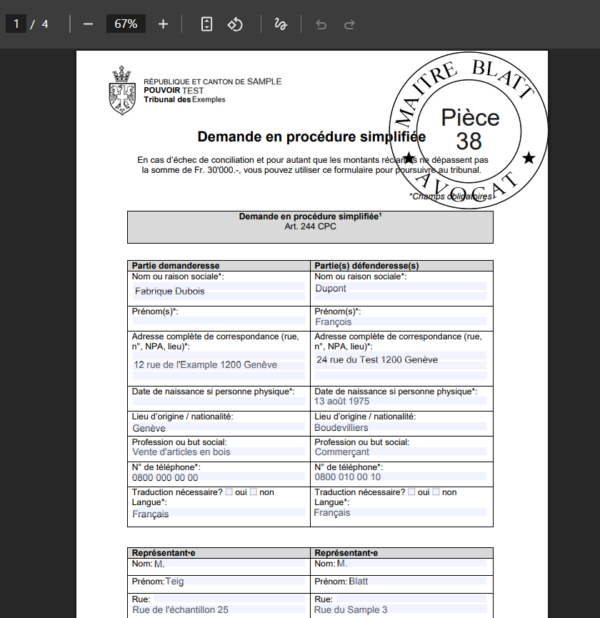Click the 67% zoom level field

pyautogui.click(x=126, y=24)
